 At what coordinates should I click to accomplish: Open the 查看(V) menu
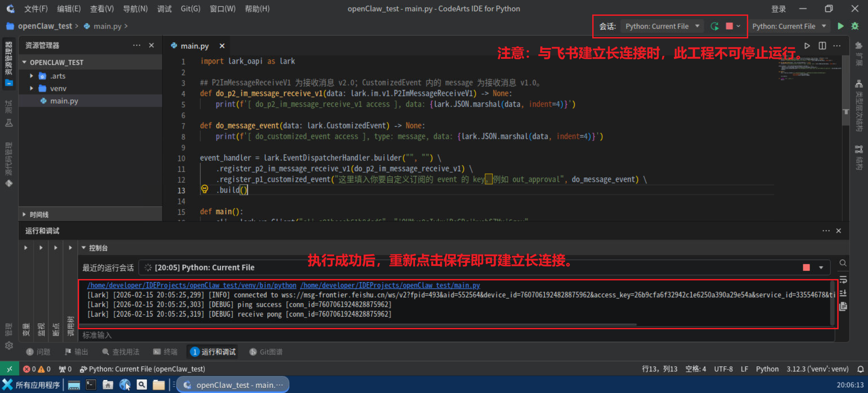(x=102, y=9)
